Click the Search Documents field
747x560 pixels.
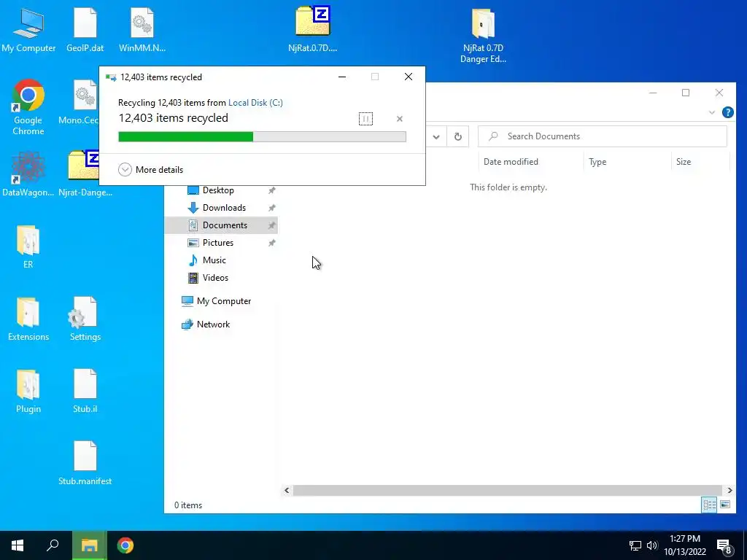pos(602,136)
